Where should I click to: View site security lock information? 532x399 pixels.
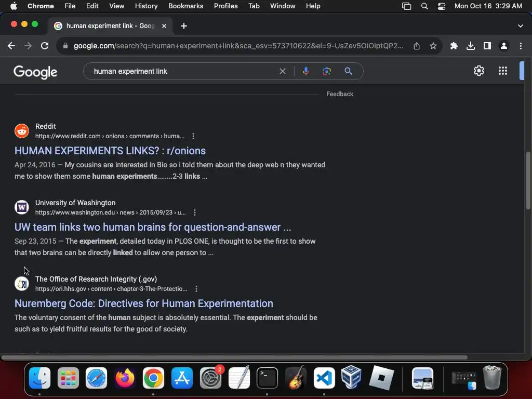(x=65, y=46)
